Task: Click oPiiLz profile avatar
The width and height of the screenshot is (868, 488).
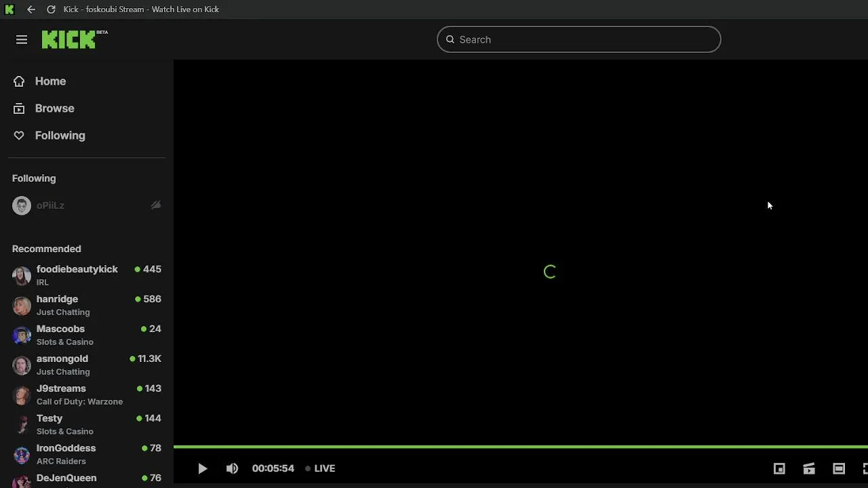Action: [22, 205]
